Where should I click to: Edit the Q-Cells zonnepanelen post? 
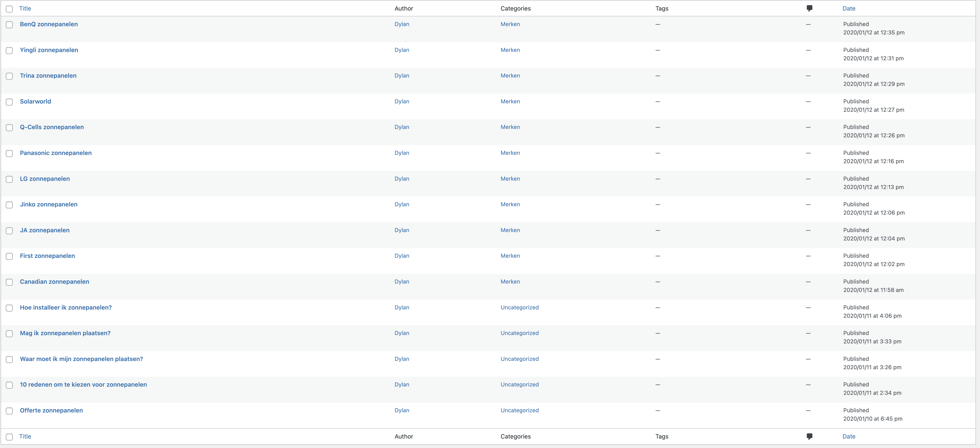click(x=52, y=127)
